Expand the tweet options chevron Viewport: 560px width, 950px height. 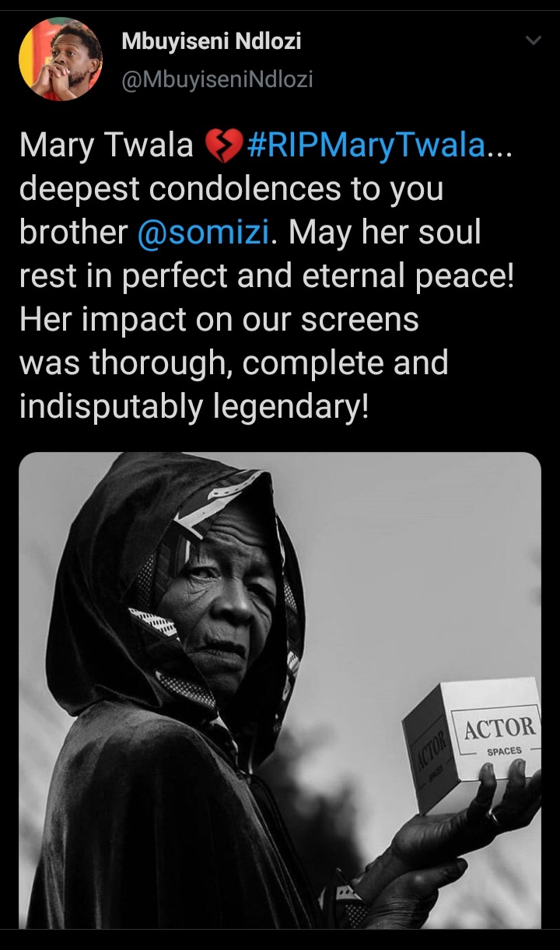coord(533,41)
